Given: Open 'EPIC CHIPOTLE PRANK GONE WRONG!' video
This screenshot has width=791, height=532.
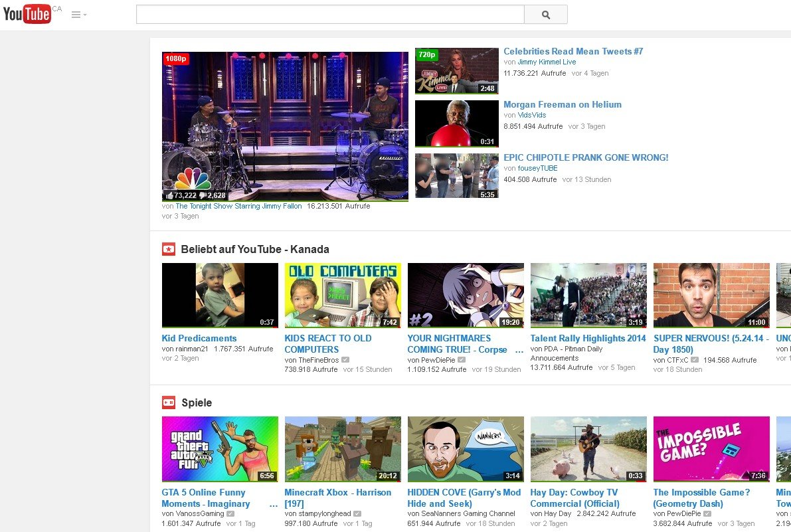Looking at the screenshot, I should [x=586, y=157].
